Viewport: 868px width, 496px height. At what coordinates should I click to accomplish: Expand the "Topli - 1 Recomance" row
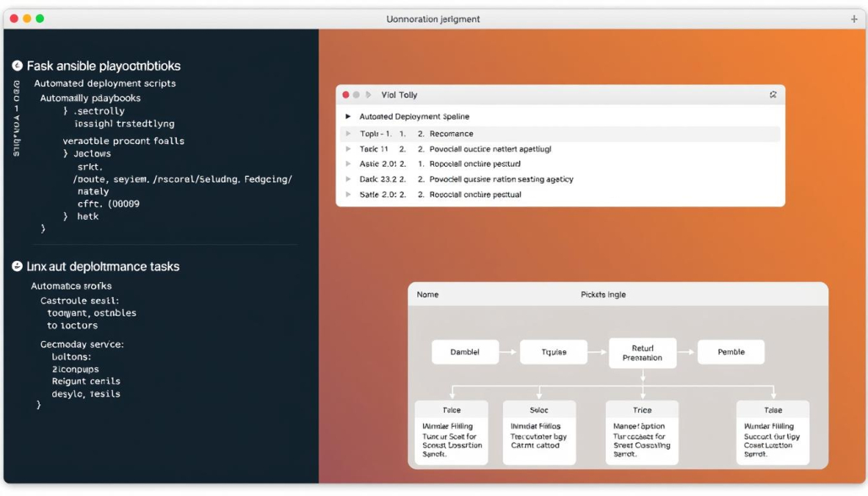[x=348, y=133]
